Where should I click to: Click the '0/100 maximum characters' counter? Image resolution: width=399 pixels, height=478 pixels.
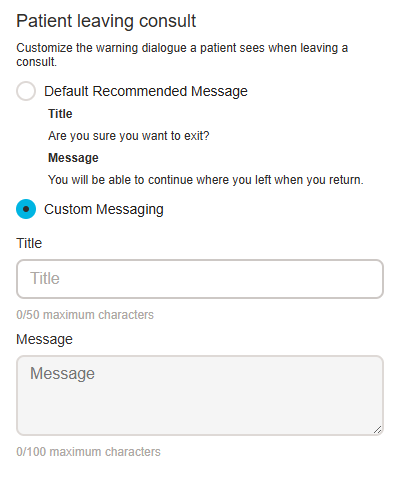pyautogui.click(x=88, y=452)
